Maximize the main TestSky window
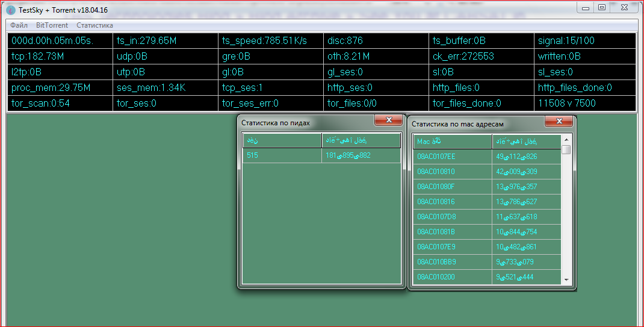 coord(601,7)
